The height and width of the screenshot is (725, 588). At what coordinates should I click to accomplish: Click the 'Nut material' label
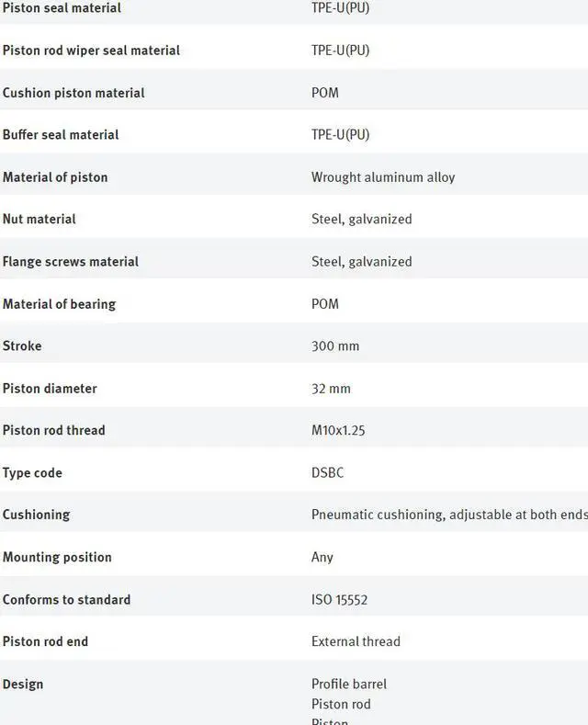pos(40,220)
